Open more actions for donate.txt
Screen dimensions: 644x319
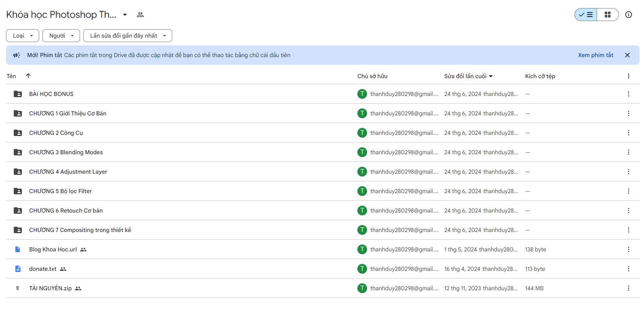point(629,269)
